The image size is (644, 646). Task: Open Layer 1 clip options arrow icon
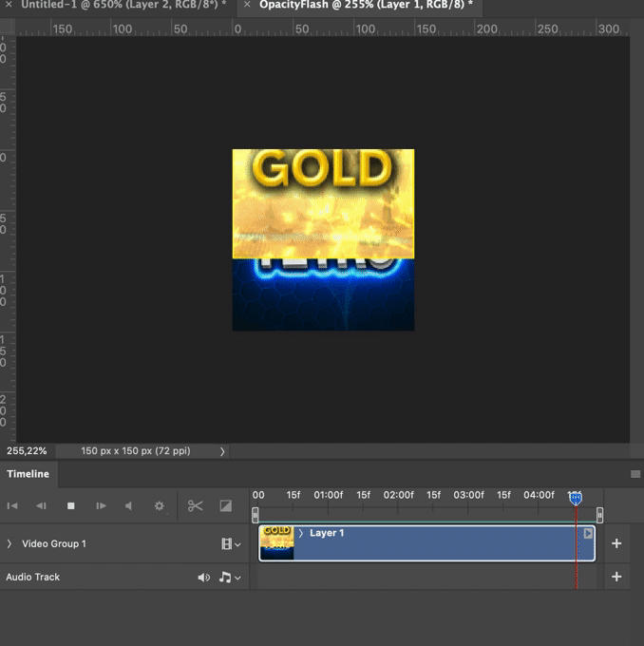coord(588,533)
